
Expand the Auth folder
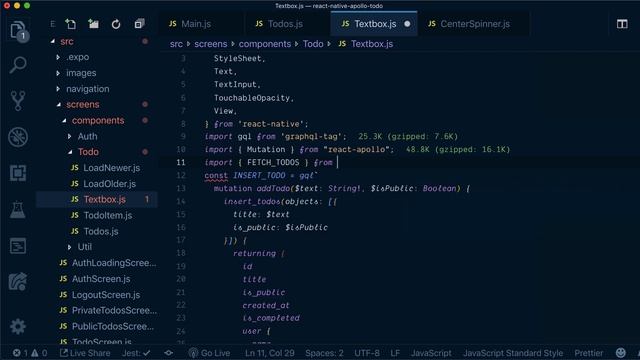point(87,136)
